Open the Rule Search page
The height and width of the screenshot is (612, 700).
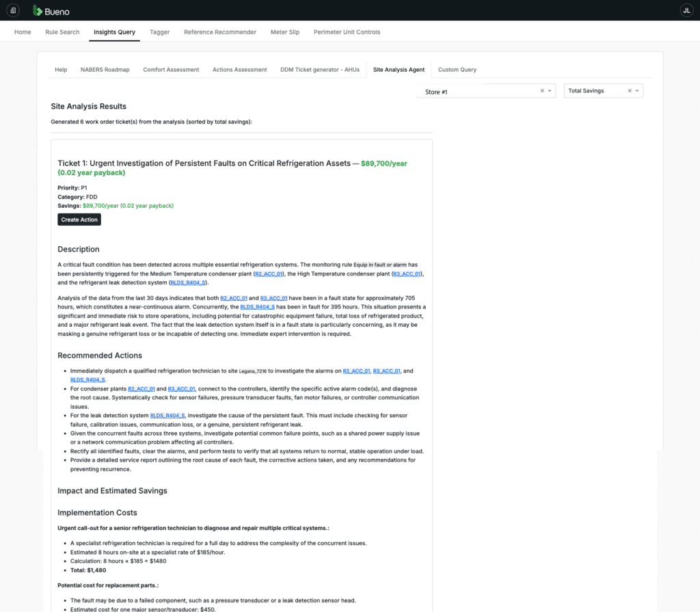pyautogui.click(x=62, y=32)
